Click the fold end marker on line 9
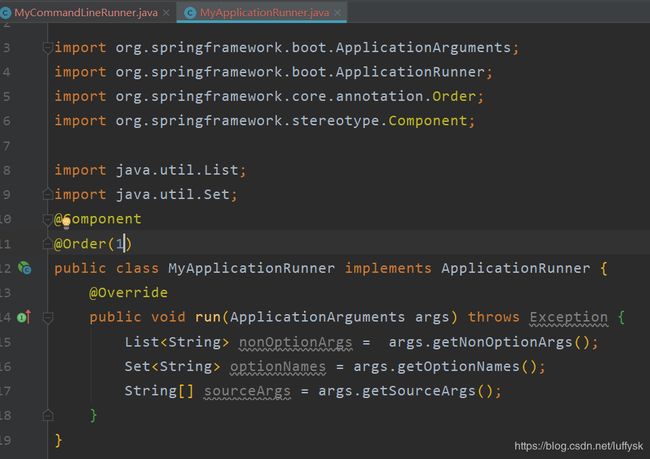The height and width of the screenshot is (459, 650). point(48,194)
